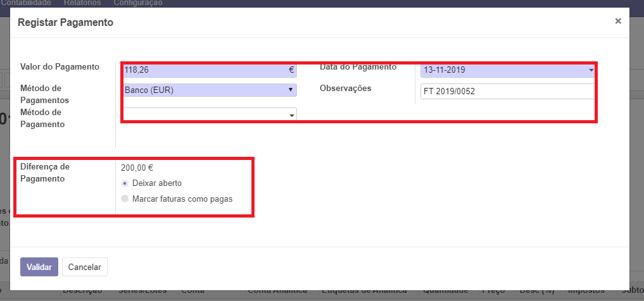Close the Registar Pagamento dialog
This screenshot has height=301, width=644.
(x=618, y=21)
